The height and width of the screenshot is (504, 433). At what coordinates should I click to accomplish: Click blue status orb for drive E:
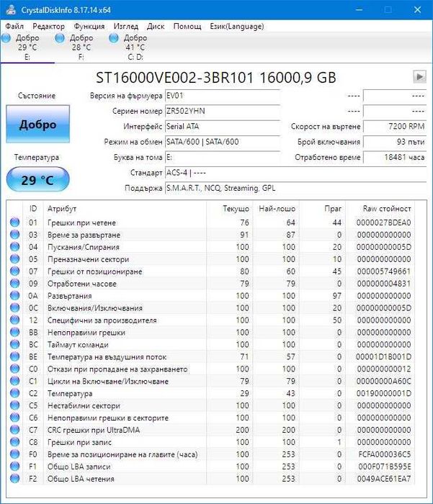[6, 38]
